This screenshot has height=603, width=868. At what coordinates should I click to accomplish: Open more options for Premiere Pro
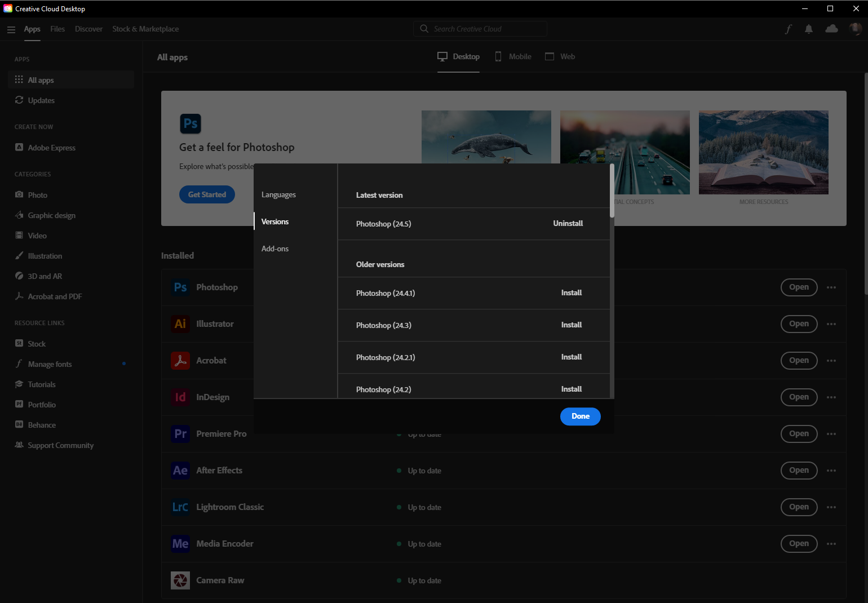point(831,433)
